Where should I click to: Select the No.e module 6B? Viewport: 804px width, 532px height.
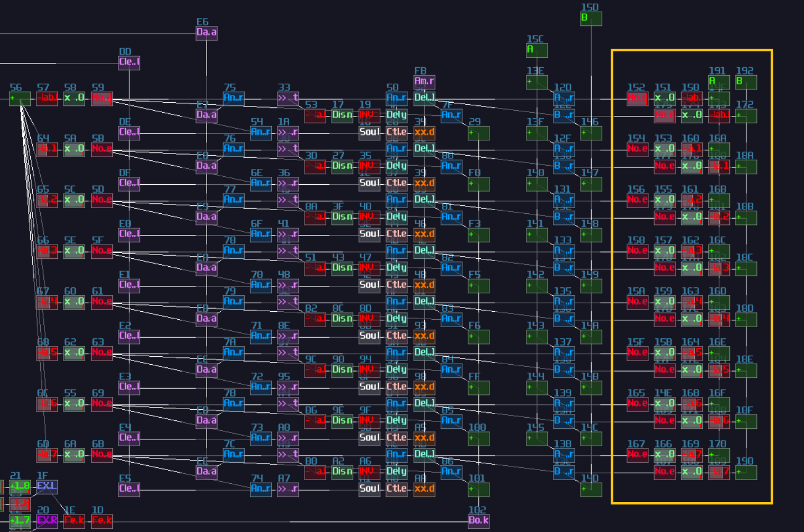pyautogui.click(x=102, y=455)
